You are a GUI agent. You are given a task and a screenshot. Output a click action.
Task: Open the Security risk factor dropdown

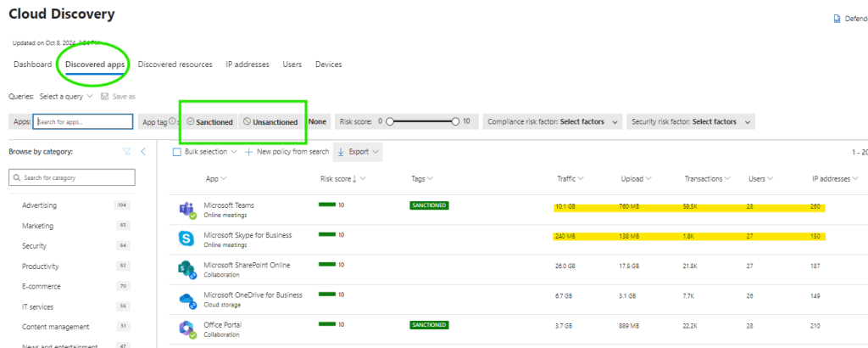[x=691, y=122]
